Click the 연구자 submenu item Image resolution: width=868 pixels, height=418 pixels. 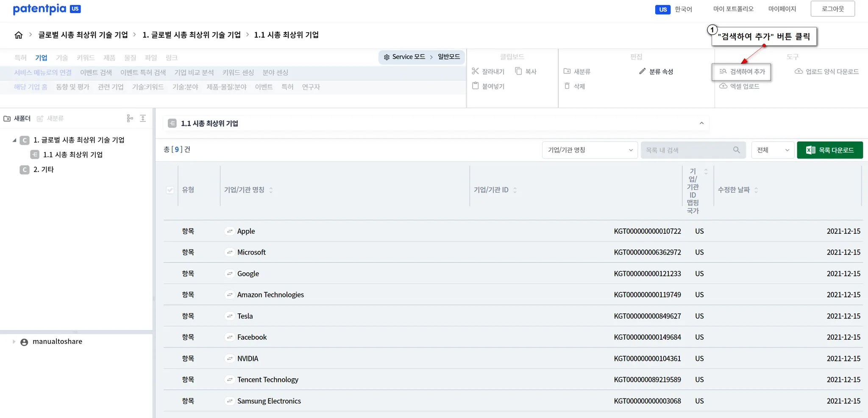[311, 87]
